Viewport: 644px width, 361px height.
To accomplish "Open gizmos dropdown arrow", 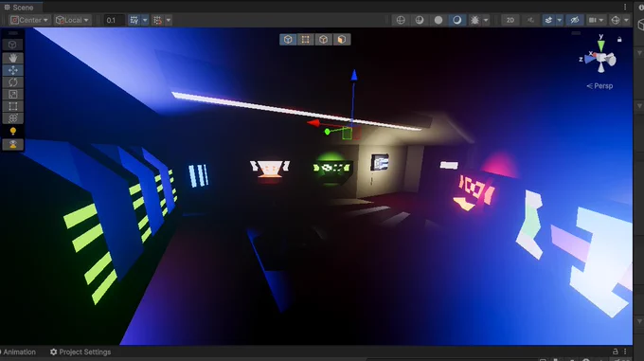I will pos(626,20).
